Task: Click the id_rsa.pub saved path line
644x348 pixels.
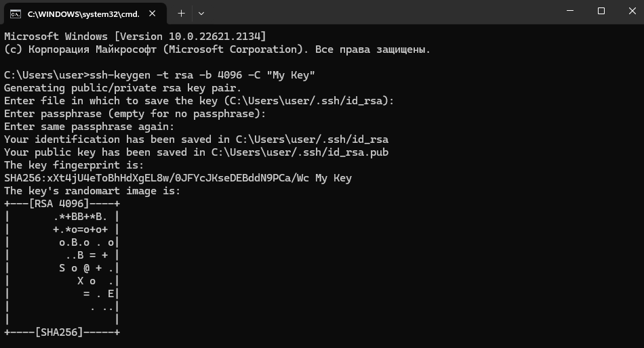Action: 197,152
